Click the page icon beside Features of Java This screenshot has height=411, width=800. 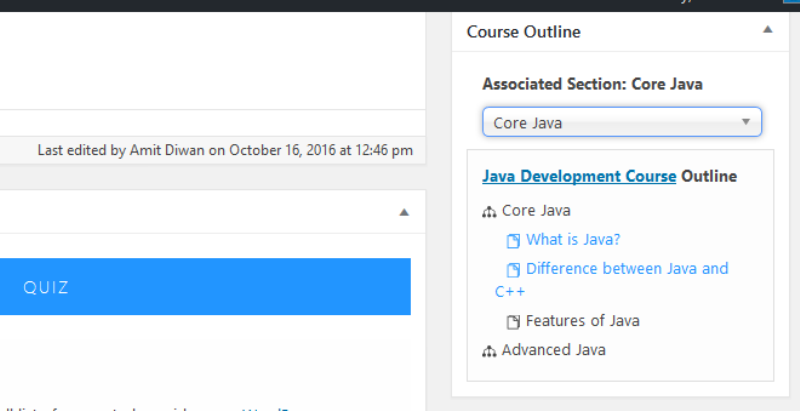click(x=513, y=322)
